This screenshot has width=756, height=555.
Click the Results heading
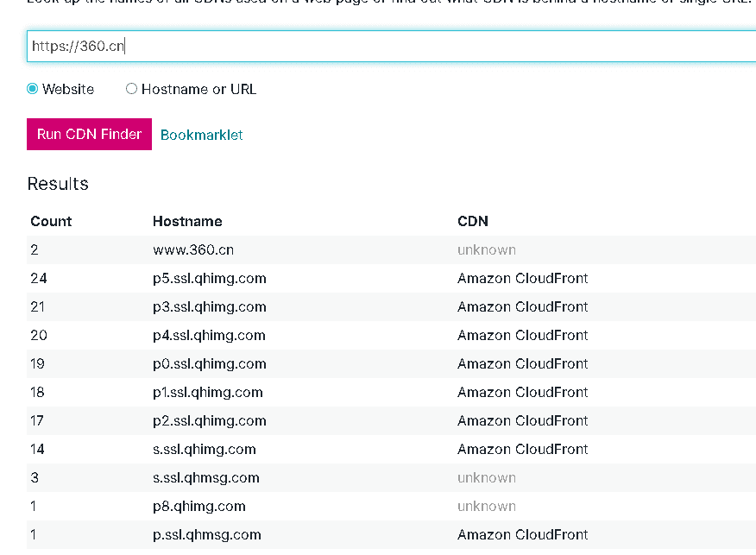(58, 184)
